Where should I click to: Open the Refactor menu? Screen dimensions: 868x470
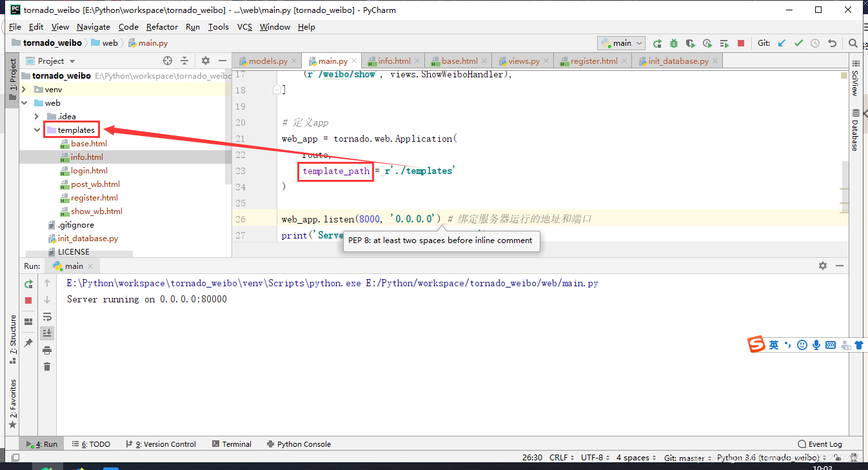(162, 27)
